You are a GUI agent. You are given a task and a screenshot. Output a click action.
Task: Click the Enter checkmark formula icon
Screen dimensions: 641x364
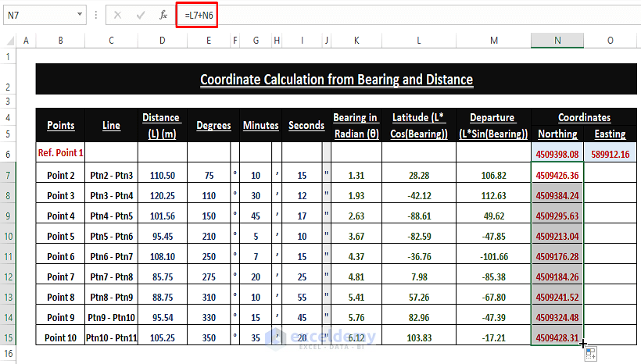pyautogui.click(x=140, y=15)
